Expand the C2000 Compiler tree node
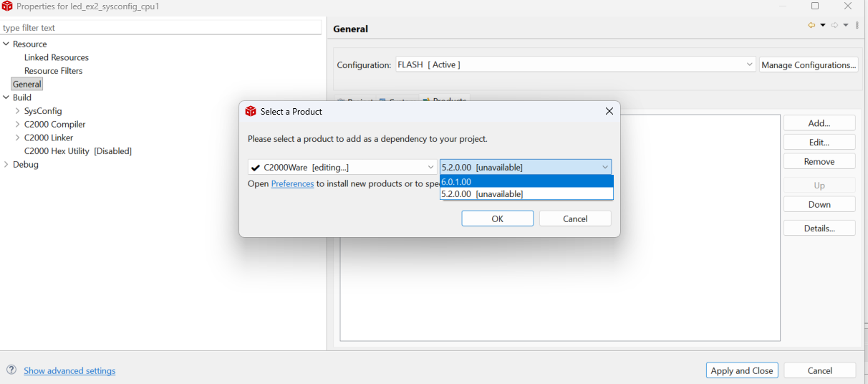Image resolution: width=868 pixels, height=384 pixels. pos(17,125)
